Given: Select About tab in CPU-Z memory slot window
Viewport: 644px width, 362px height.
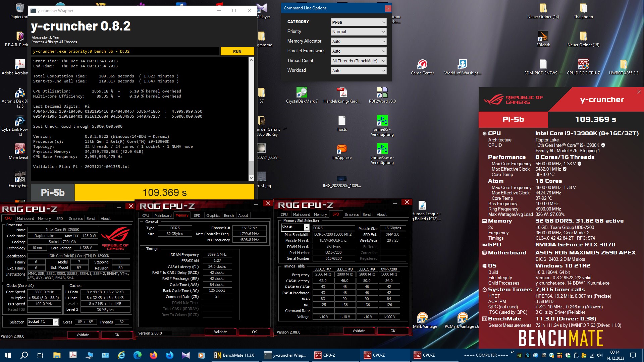Looking at the screenshot, I should (382, 215).
